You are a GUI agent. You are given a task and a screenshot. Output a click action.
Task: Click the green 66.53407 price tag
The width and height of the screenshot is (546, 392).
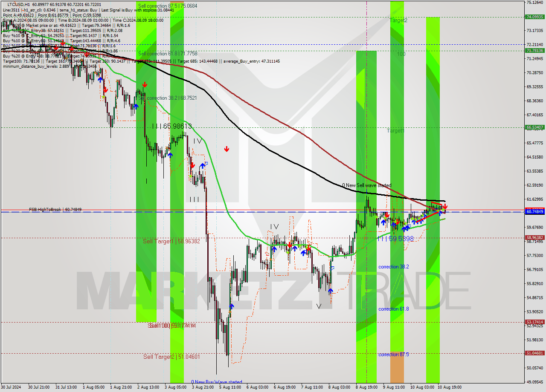[x=535, y=127]
